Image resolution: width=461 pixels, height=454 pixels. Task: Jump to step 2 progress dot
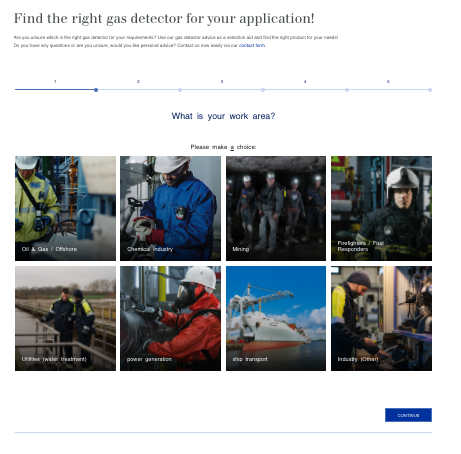pyautogui.click(x=180, y=90)
